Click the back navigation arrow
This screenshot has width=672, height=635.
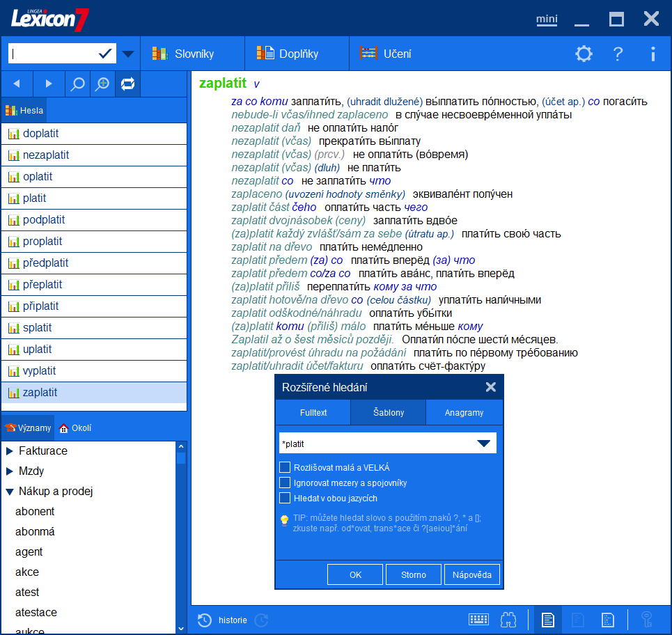click(x=17, y=84)
